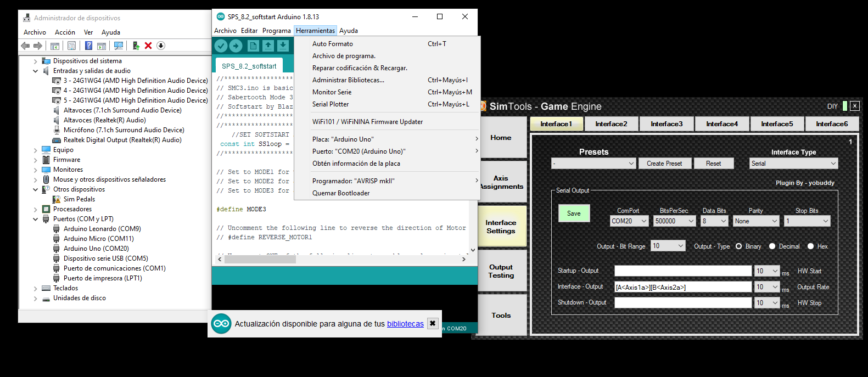Click the bibliotecas link in update notification
Image resolution: width=868 pixels, height=377 pixels.
pos(405,324)
